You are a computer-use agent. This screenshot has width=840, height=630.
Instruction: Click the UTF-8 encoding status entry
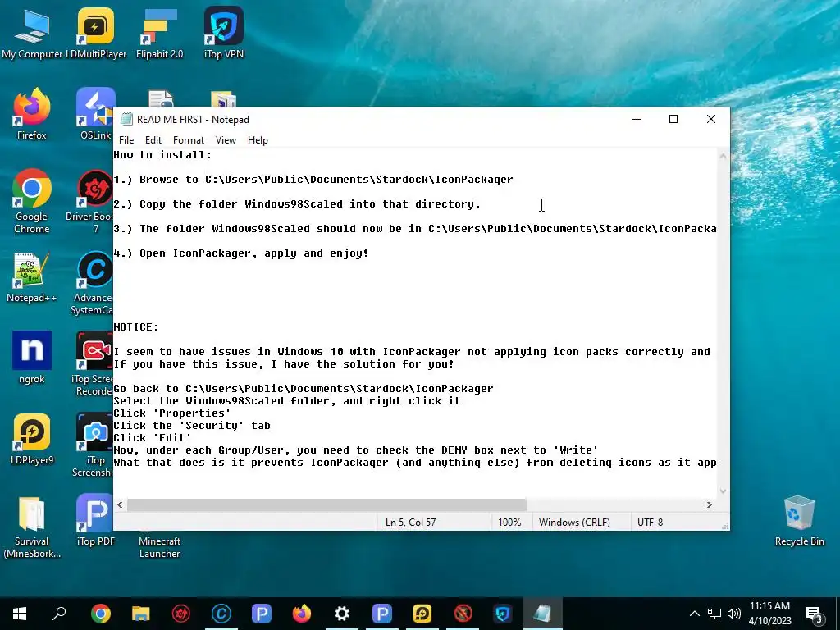point(650,523)
